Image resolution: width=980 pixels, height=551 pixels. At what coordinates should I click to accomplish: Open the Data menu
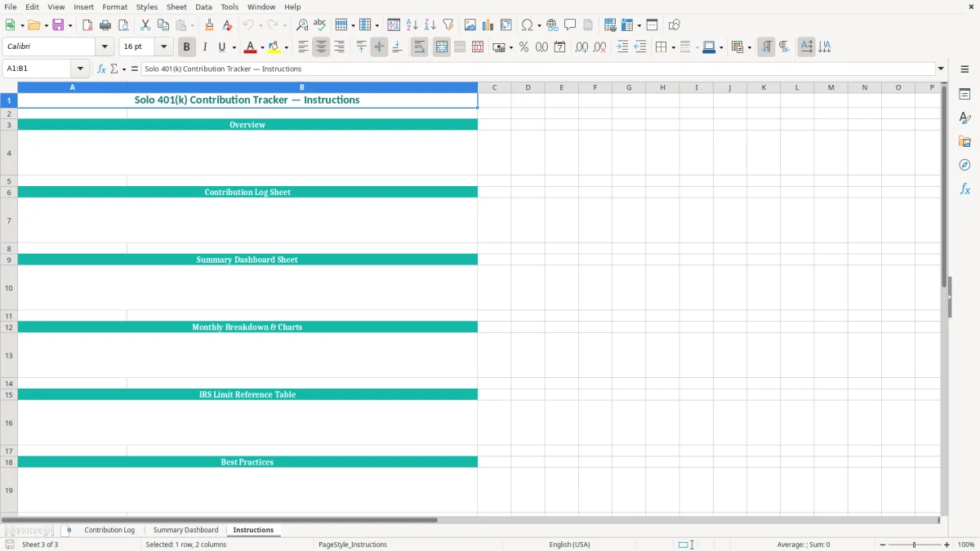click(x=203, y=7)
